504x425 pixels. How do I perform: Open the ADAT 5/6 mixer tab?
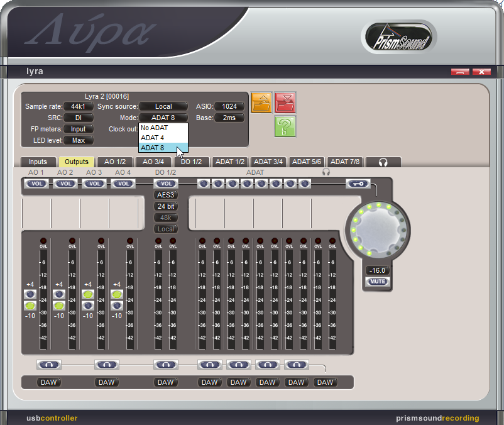click(307, 162)
